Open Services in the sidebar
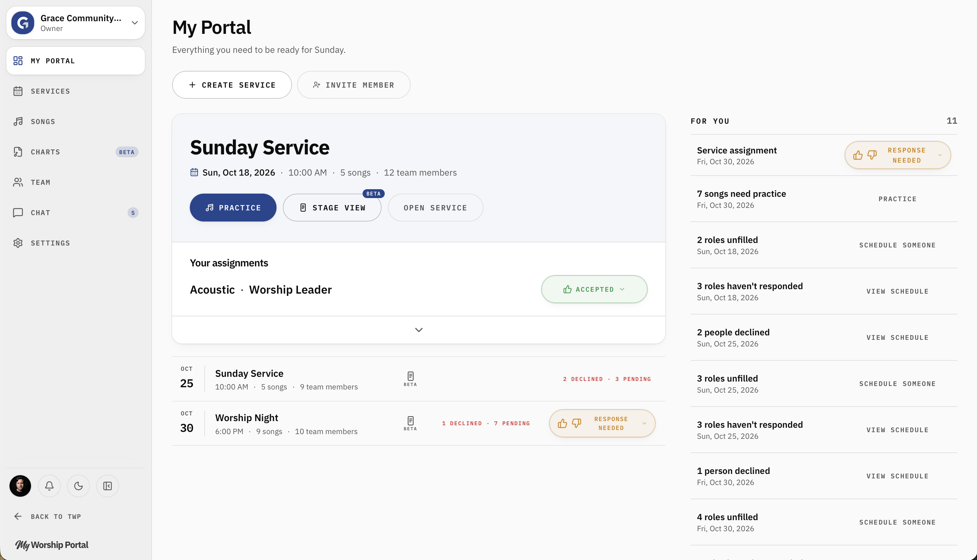 pyautogui.click(x=76, y=91)
